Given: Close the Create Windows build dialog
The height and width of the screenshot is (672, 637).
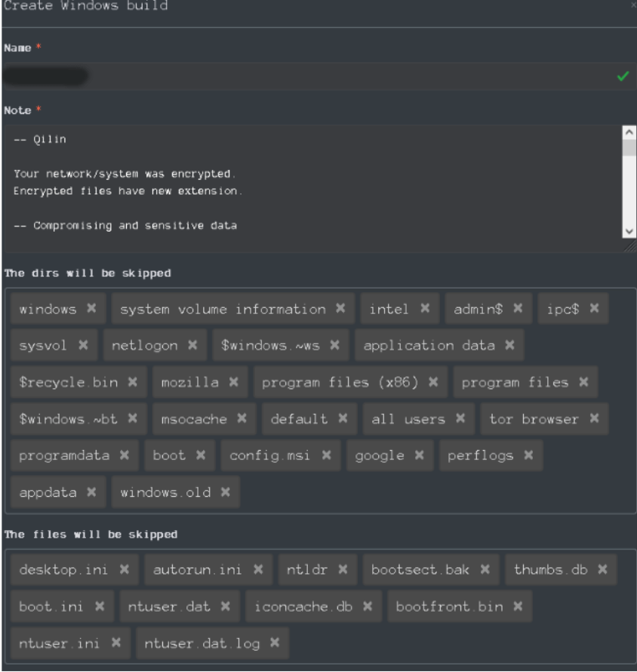Looking at the screenshot, I should [x=632, y=6].
